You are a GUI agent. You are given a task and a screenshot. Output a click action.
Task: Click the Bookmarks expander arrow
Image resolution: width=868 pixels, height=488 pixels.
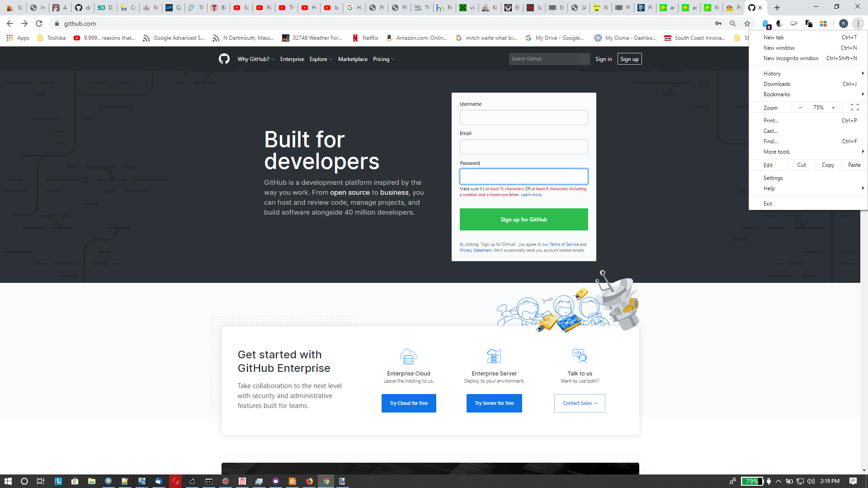tap(863, 94)
